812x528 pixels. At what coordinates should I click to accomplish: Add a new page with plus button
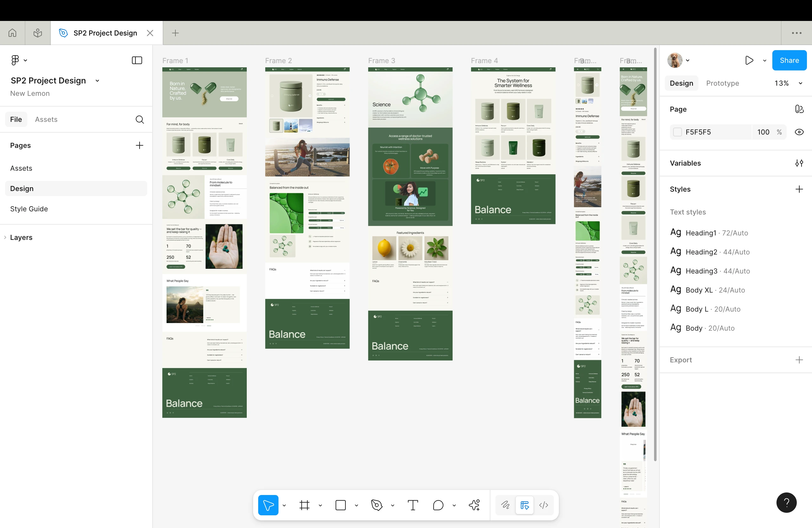point(139,145)
